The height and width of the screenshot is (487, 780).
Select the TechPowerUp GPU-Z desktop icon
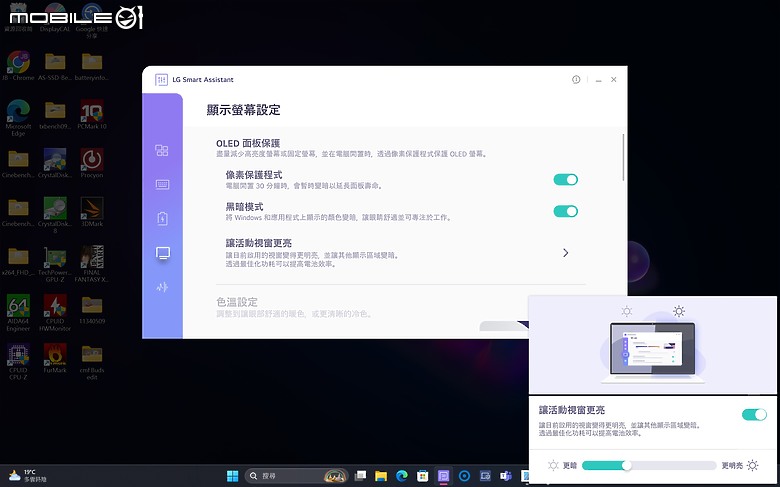click(x=55, y=264)
